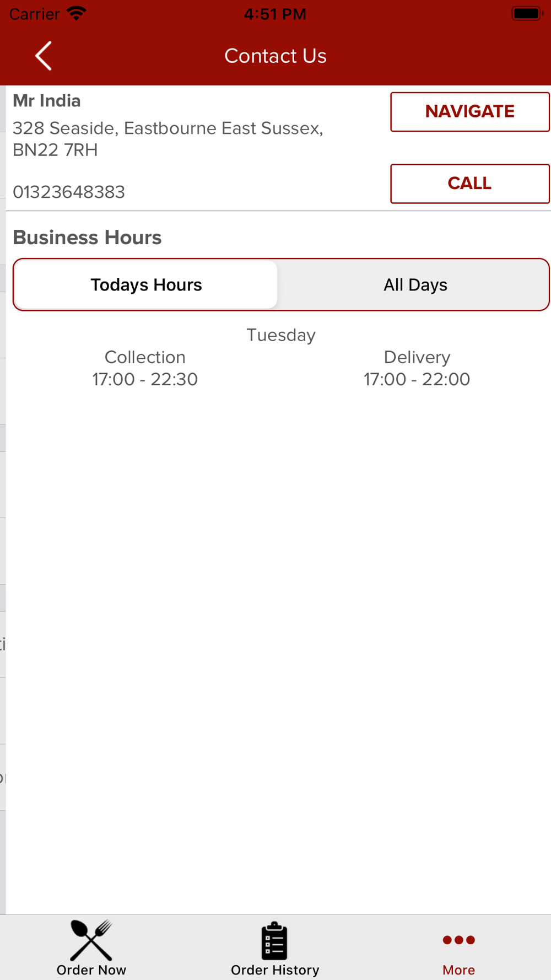This screenshot has width=551, height=980.
Task: Tap the Delivery hours 17:00 - 22:00
Action: 417,379
